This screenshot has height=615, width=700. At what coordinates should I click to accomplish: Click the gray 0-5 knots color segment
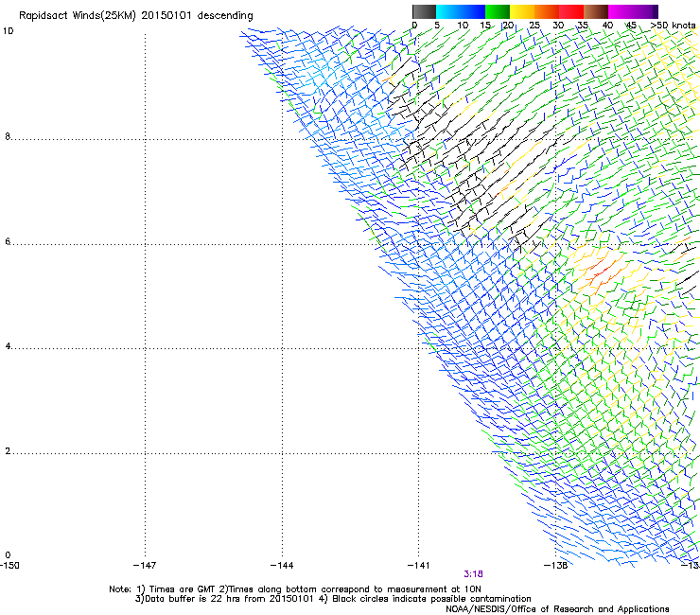click(424, 11)
